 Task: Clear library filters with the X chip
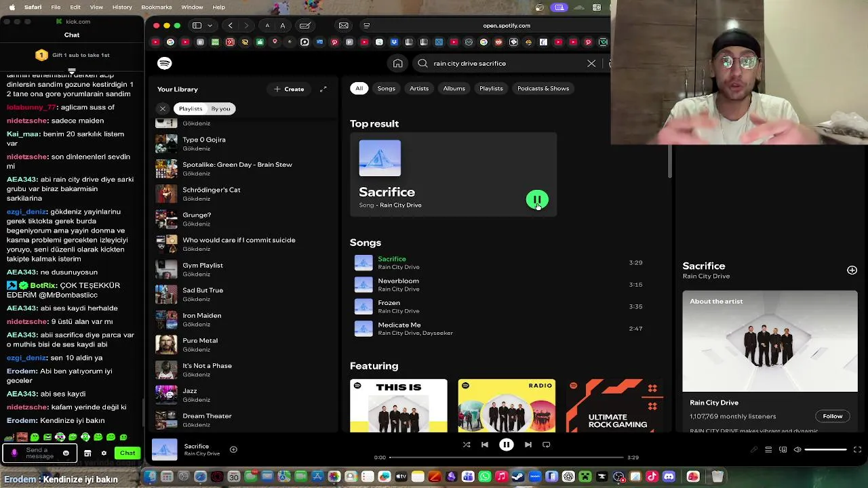[163, 108]
